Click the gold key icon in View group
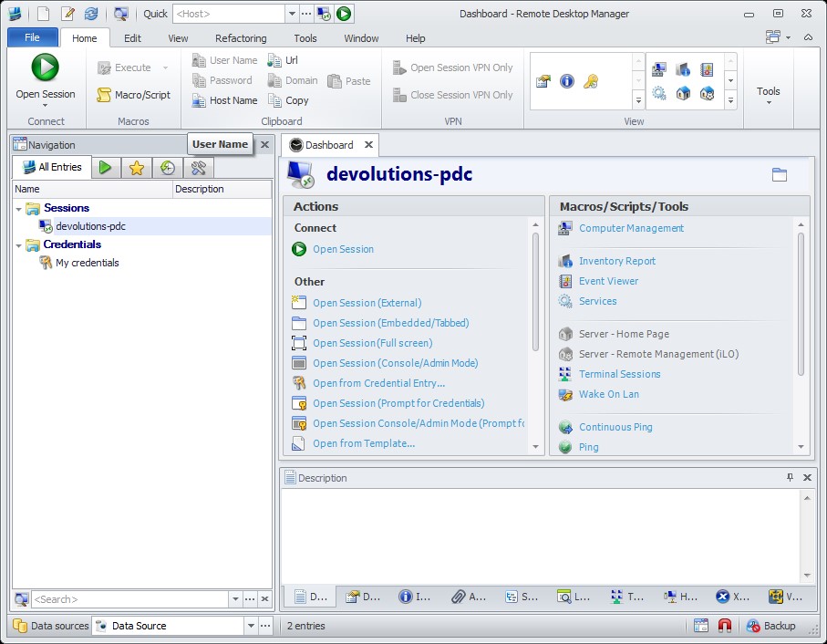 590,81
